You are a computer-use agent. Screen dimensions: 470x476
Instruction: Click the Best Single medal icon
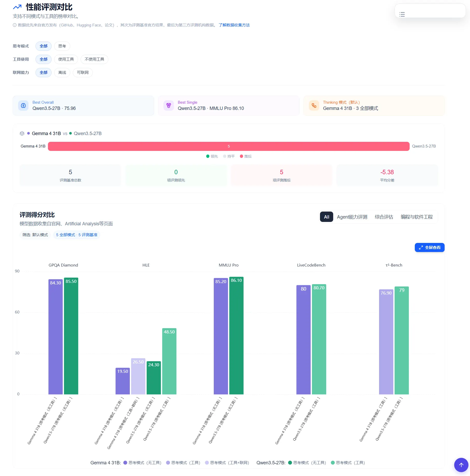tap(169, 106)
